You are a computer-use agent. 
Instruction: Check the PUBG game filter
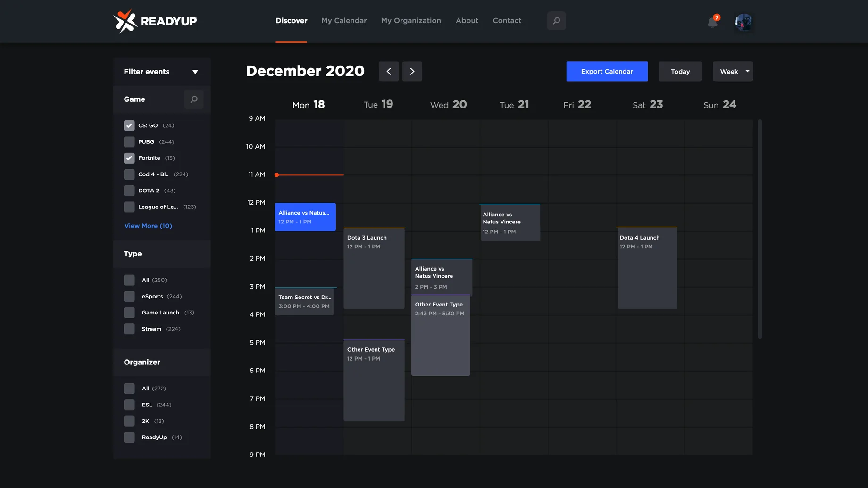[129, 142]
